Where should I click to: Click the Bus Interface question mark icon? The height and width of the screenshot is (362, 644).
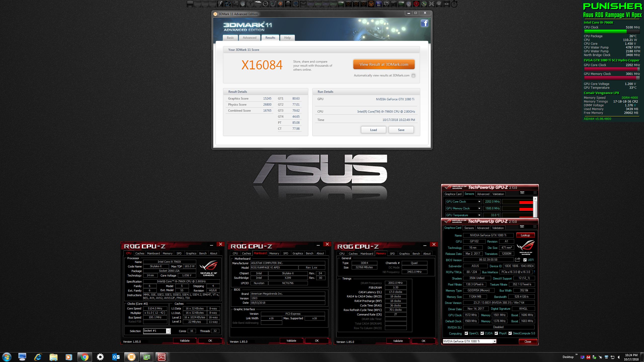coord(534,272)
